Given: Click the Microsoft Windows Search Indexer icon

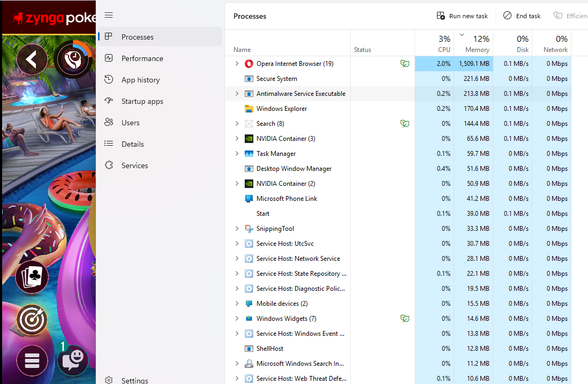Looking at the screenshot, I should tap(248, 363).
